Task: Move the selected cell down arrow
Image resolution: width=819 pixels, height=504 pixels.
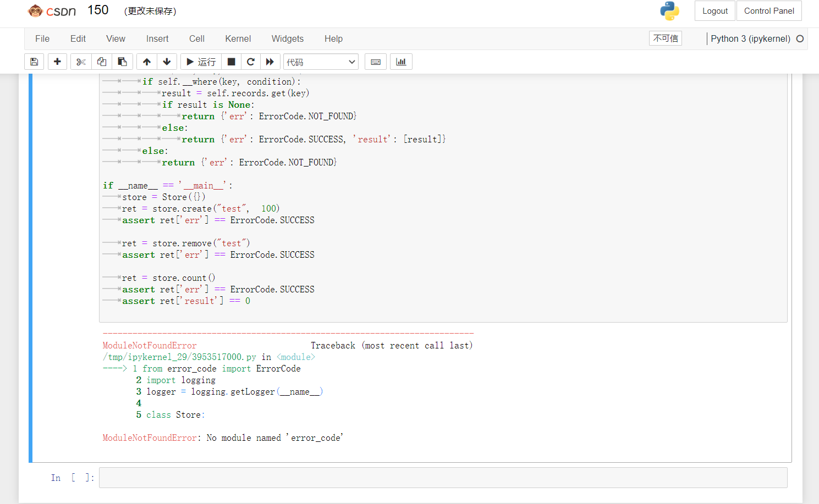Action: tap(167, 62)
